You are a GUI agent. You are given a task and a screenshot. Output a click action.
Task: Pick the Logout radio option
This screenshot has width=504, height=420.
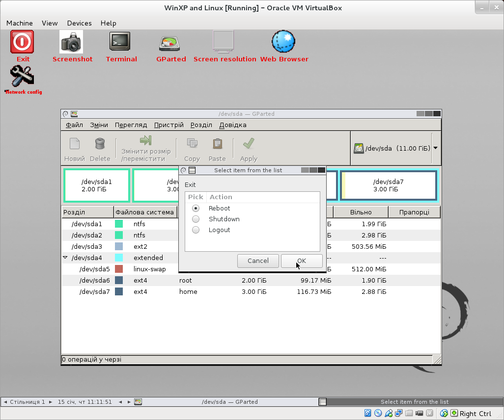tap(196, 230)
